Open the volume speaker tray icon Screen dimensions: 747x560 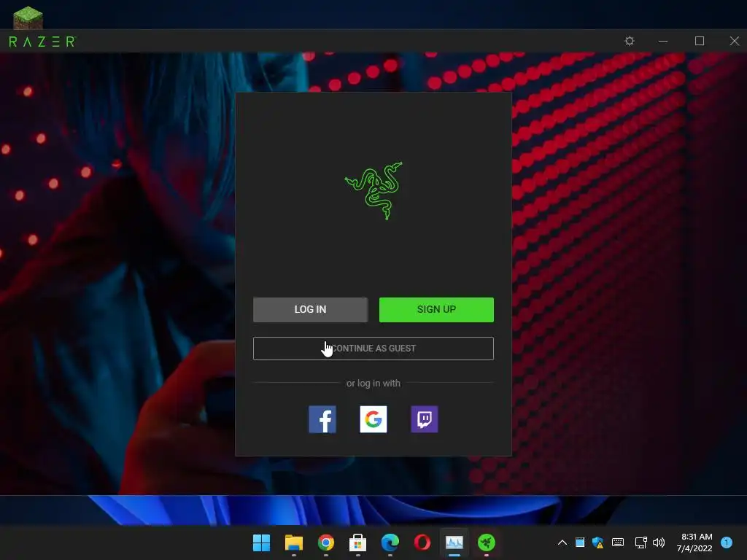[659, 542]
